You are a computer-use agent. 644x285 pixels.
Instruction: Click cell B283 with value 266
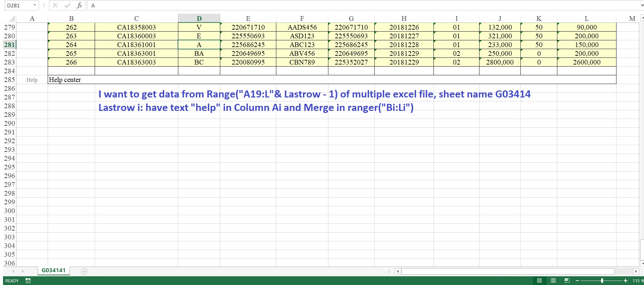[x=71, y=62]
